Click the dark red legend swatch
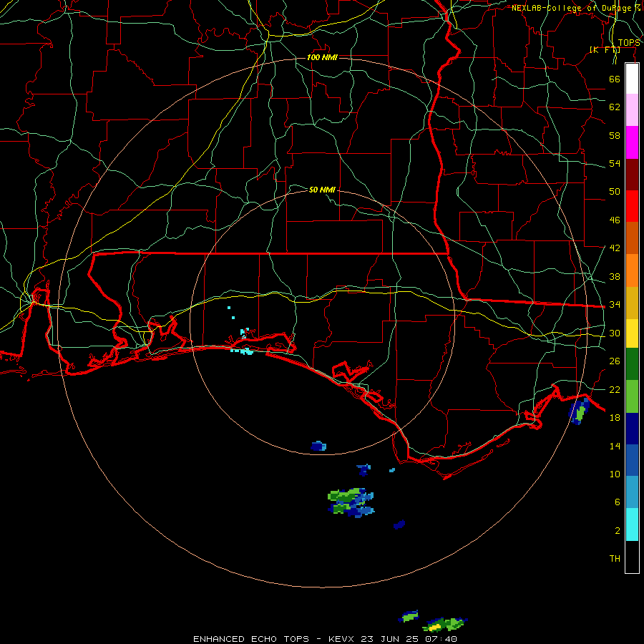 point(632,174)
